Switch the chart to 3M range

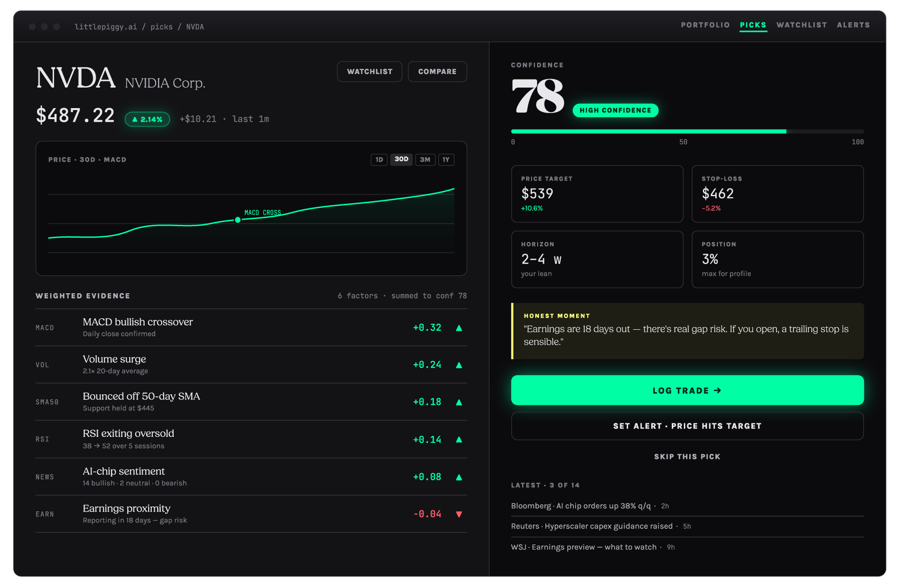pyautogui.click(x=425, y=160)
